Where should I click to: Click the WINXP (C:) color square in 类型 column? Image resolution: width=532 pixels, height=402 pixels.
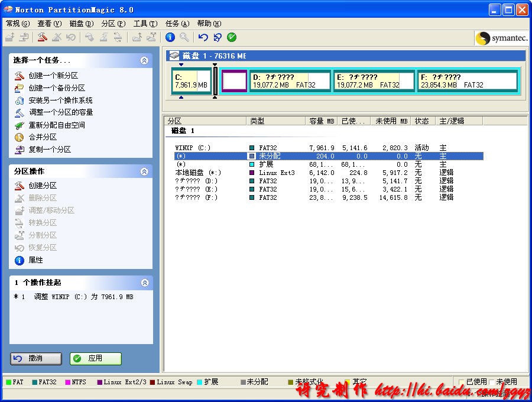pos(252,148)
